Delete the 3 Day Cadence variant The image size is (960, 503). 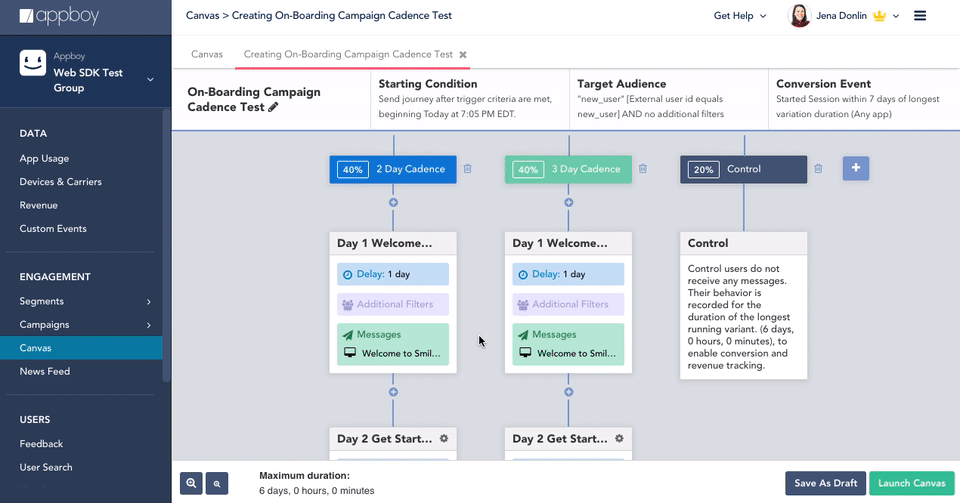pyautogui.click(x=643, y=169)
